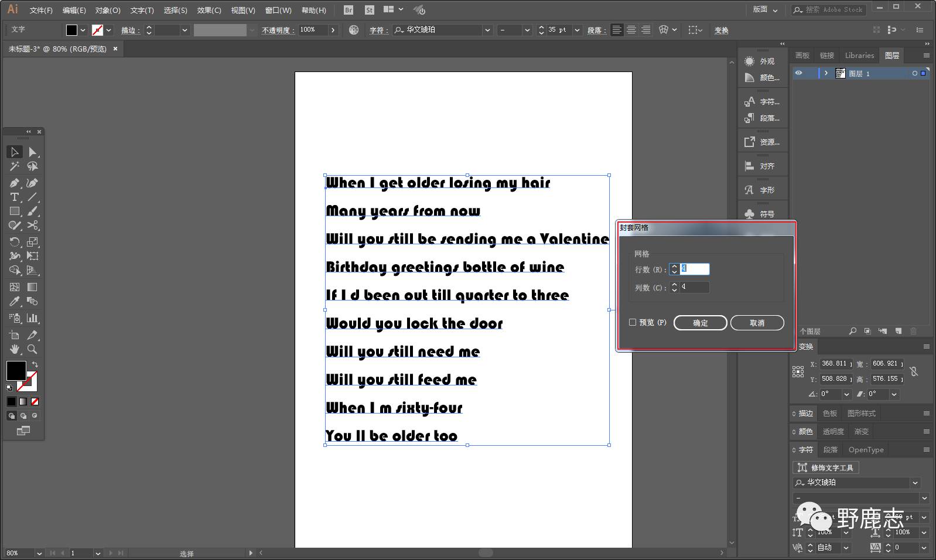This screenshot has width=936, height=560.
Task: Click the Rotate tool
Action: click(15, 241)
